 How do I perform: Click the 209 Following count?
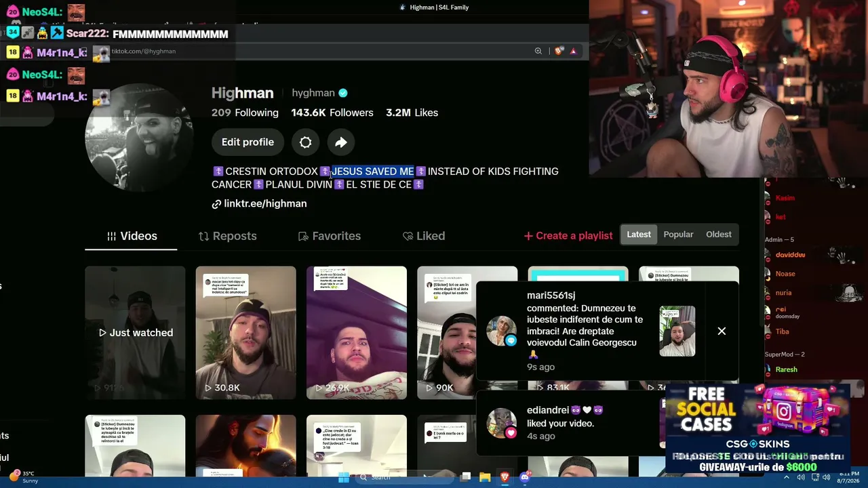pyautogui.click(x=245, y=113)
